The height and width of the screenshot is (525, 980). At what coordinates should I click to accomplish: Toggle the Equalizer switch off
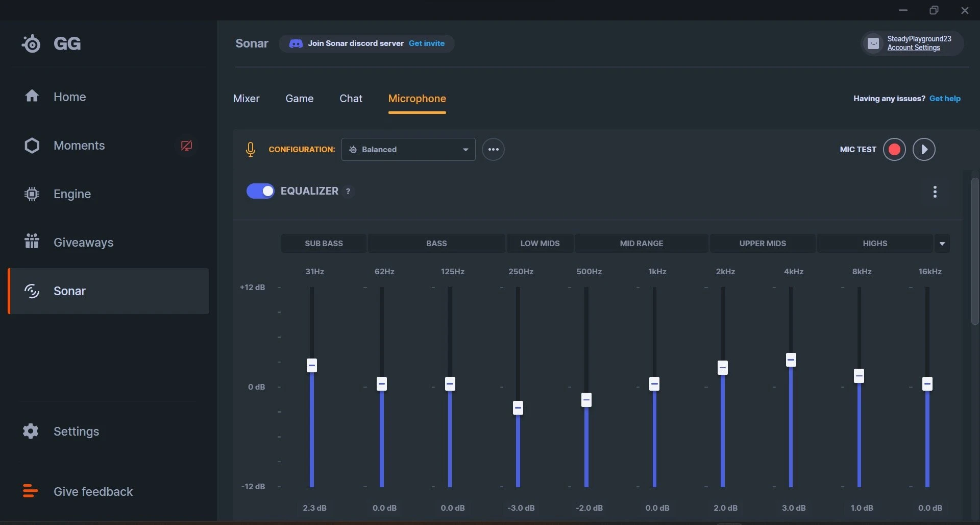(260, 191)
